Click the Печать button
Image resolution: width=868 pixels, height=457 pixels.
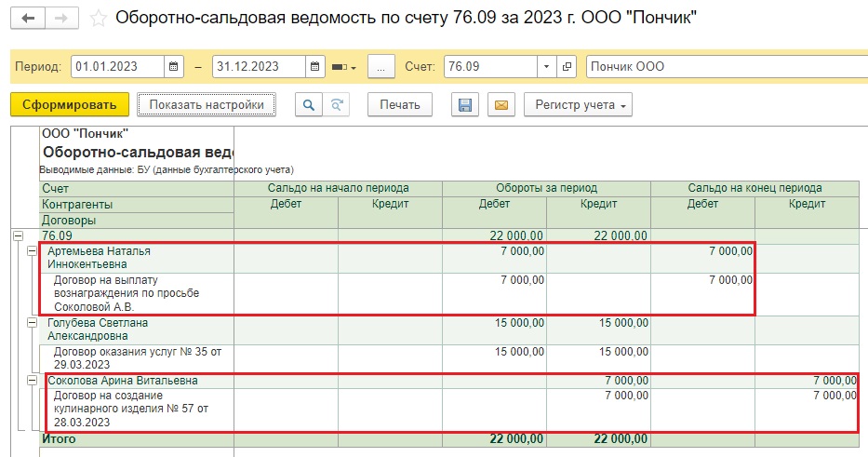point(400,104)
